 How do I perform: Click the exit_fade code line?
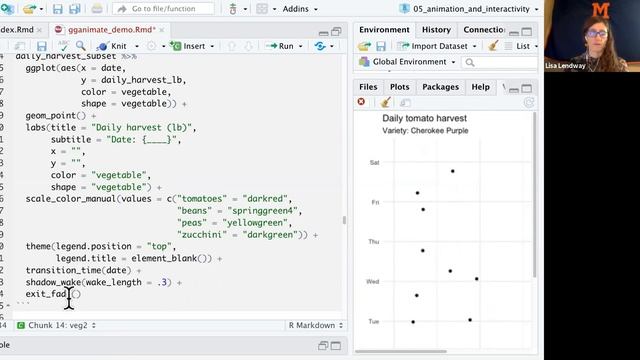tap(53, 294)
